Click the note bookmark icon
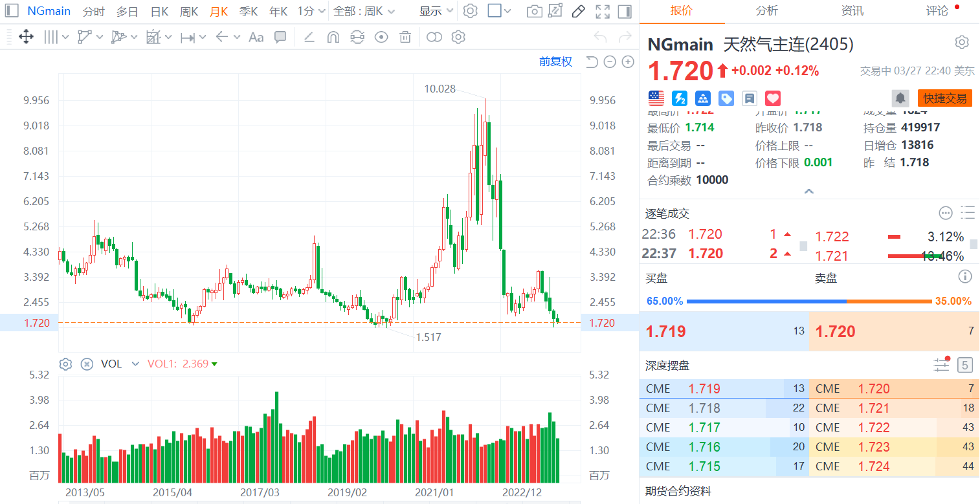This screenshot has height=504, width=980. click(x=750, y=98)
